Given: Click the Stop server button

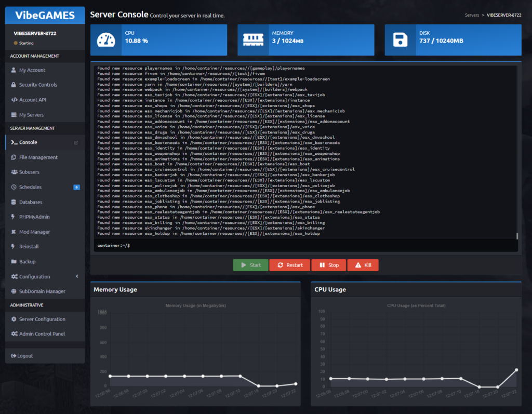Looking at the screenshot, I should click(329, 265).
